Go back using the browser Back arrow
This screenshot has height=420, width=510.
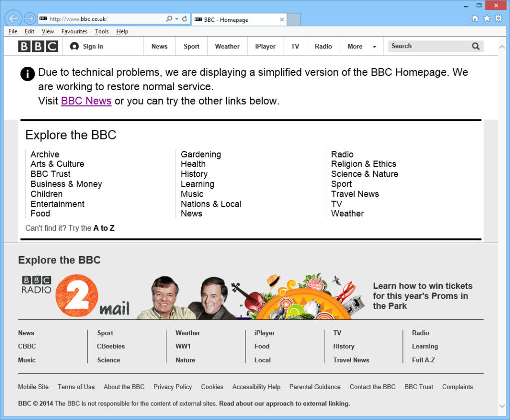(13, 18)
